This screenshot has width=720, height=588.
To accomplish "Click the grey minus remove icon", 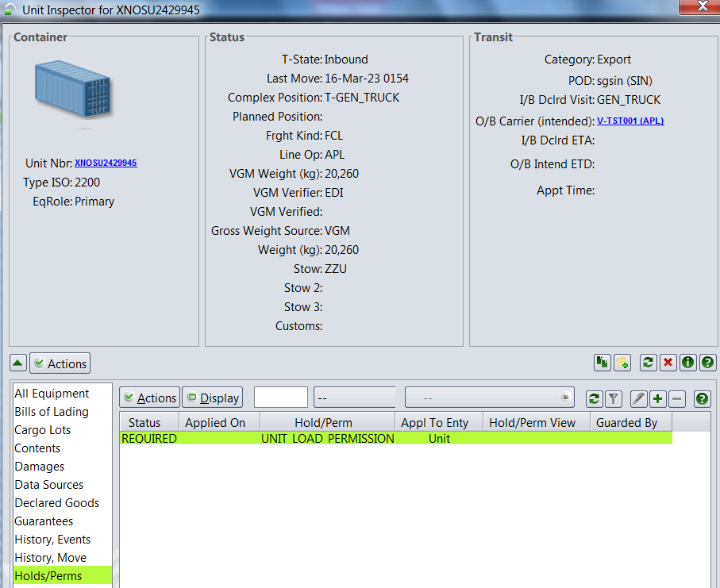I will (677, 398).
